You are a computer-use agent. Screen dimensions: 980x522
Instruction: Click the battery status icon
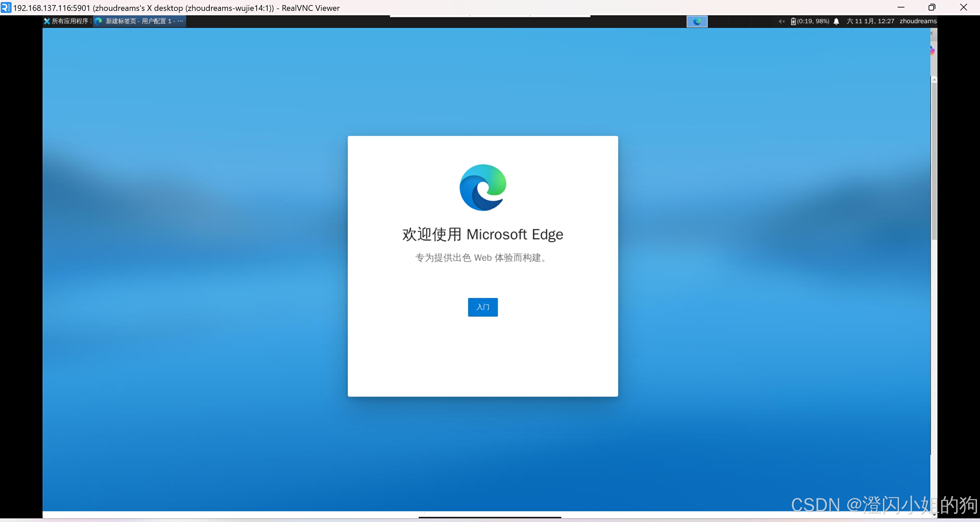pyautogui.click(x=793, y=21)
